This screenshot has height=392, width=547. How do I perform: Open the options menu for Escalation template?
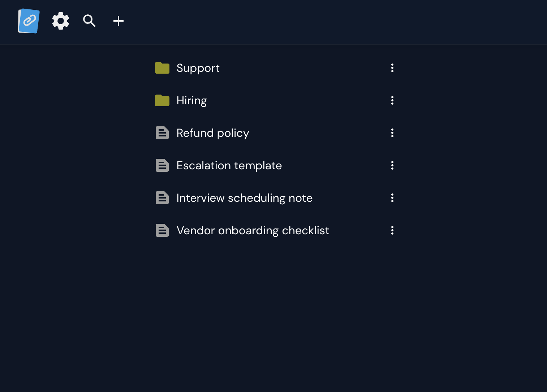point(392,165)
